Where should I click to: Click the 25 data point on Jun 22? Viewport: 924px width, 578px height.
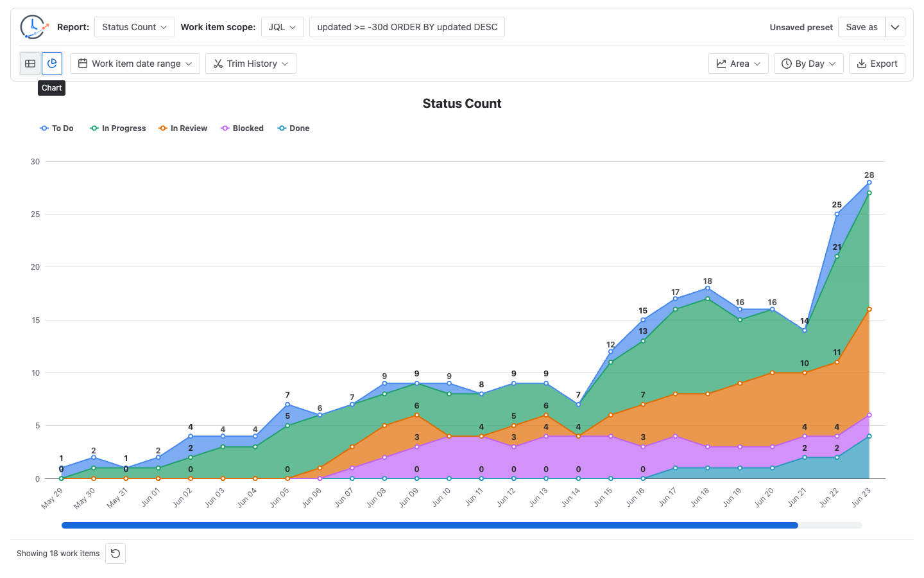click(837, 214)
